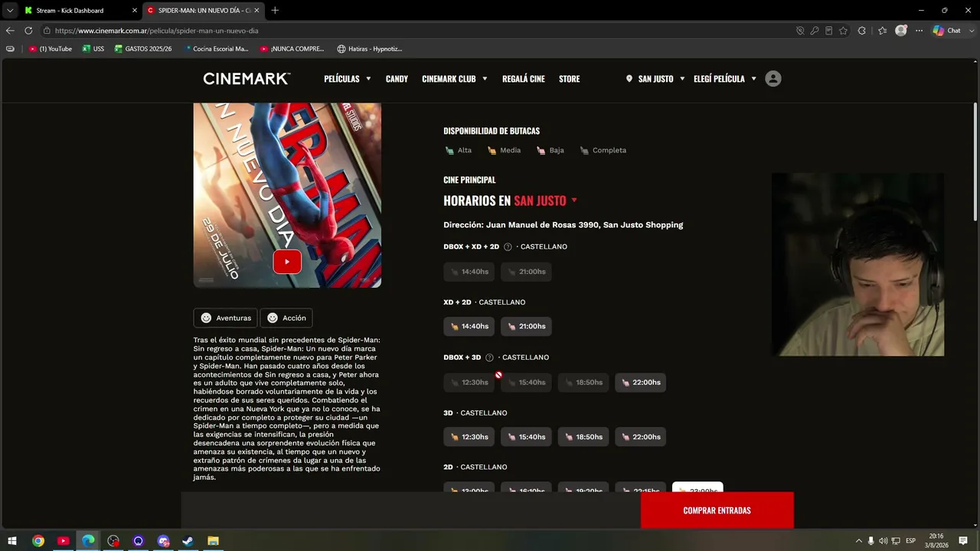Open browser extensions menu

862,31
